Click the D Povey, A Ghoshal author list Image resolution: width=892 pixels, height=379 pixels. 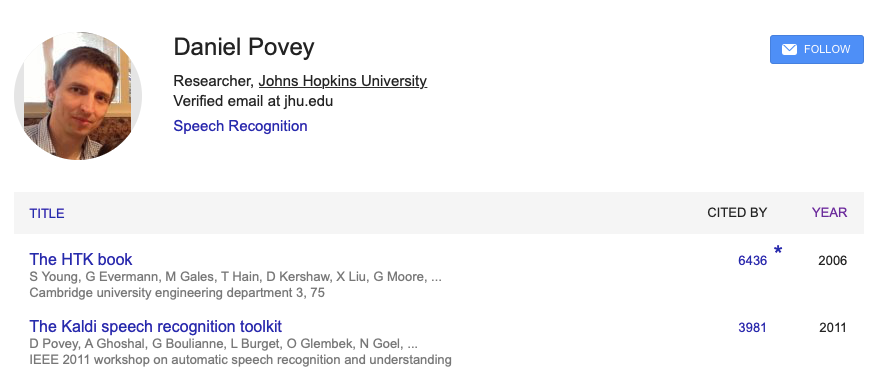pos(224,344)
